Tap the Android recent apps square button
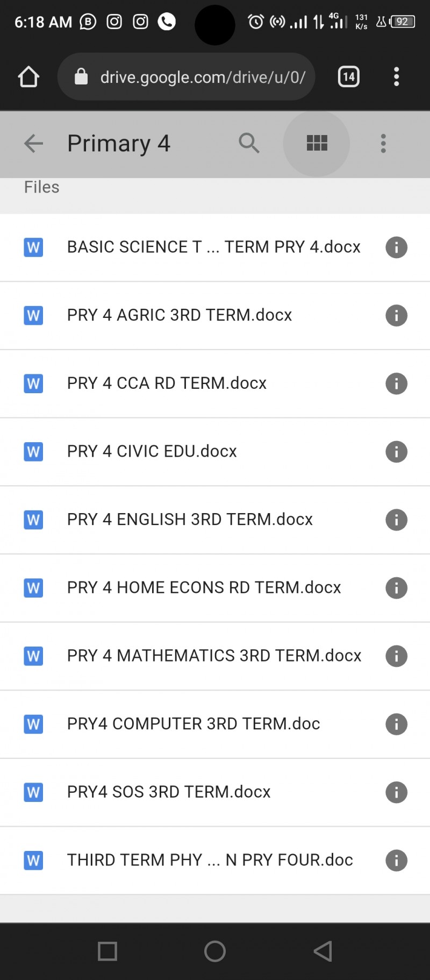Viewport: 430px width, 980px height. click(x=107, y=951)
